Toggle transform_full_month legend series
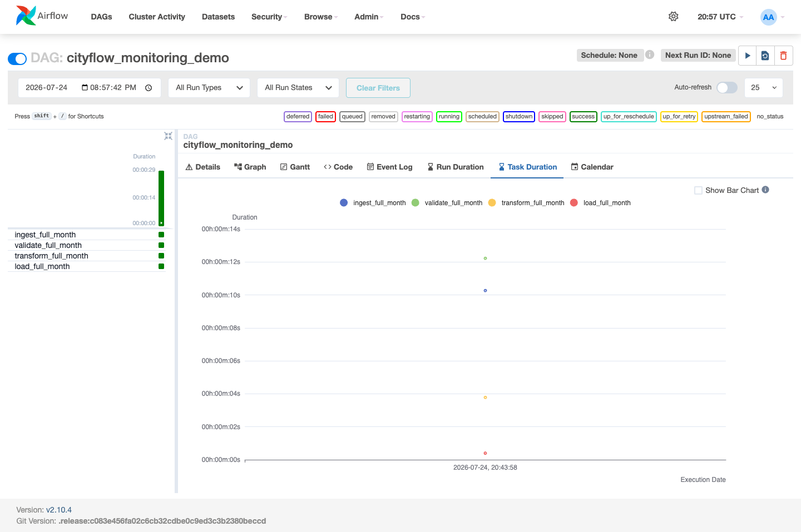 click(x=526, y=203)
